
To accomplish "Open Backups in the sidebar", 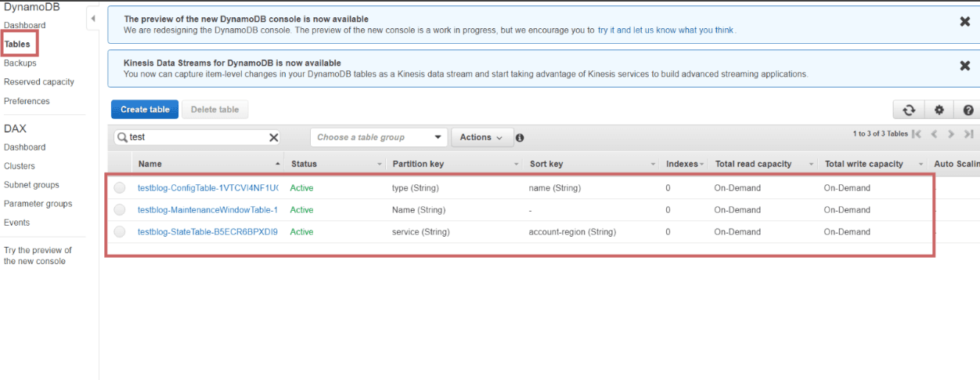I will tap(20, 63).
